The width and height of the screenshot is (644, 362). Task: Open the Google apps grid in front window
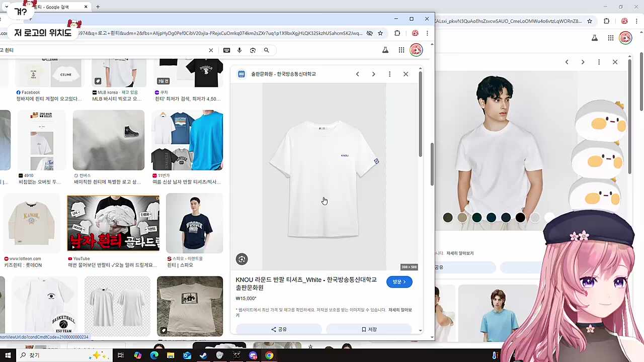click(401, 50)
